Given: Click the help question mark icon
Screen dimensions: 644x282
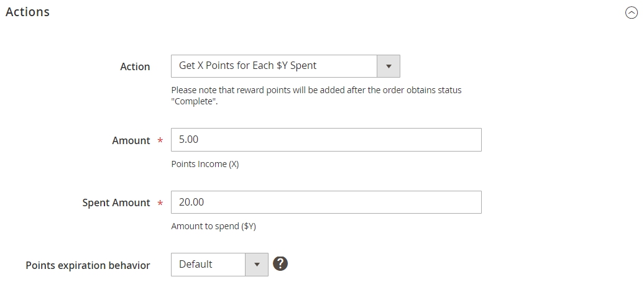Looking at the screenshot, I should click(280, 263).
